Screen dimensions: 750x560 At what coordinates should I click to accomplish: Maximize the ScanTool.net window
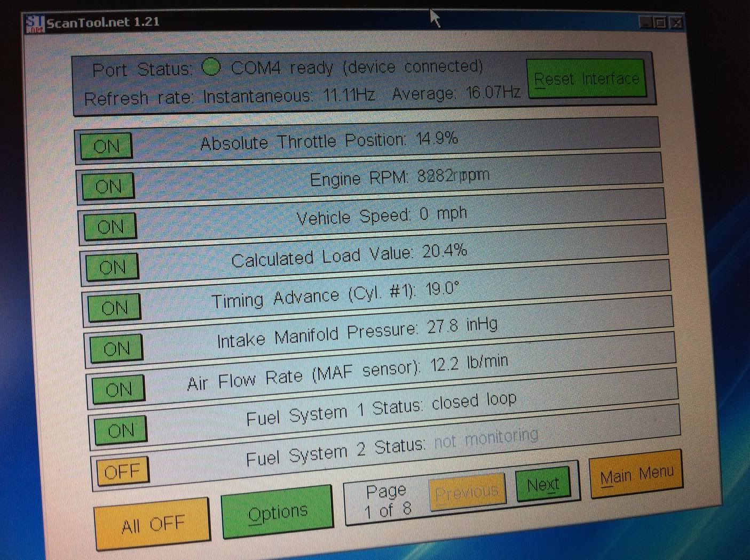(660, 22)
